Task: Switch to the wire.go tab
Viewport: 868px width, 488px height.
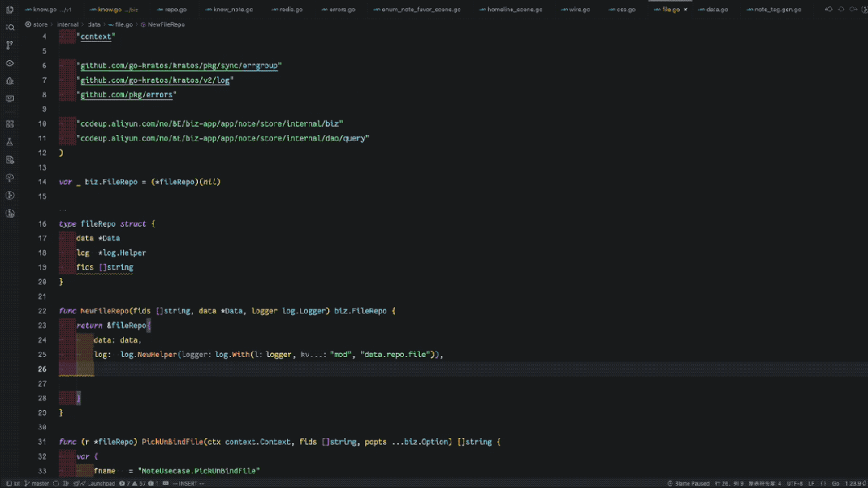Action: pos(576,10)
